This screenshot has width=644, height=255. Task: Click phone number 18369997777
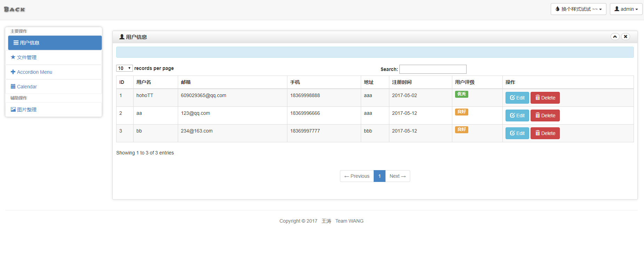tap(305, 131)
